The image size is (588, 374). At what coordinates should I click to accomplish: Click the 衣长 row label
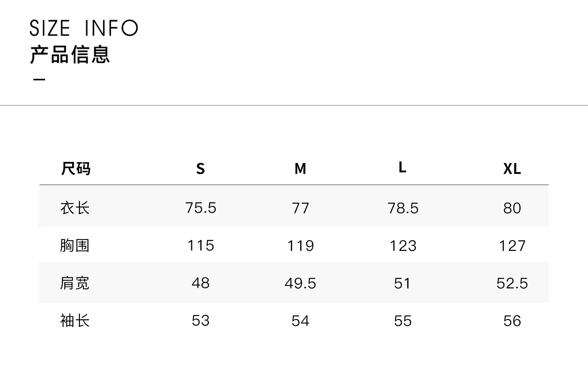click(75, 208)
